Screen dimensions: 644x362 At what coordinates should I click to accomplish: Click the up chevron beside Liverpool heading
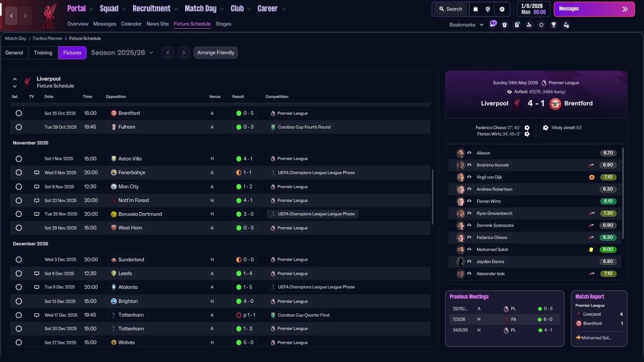point(15,79)
